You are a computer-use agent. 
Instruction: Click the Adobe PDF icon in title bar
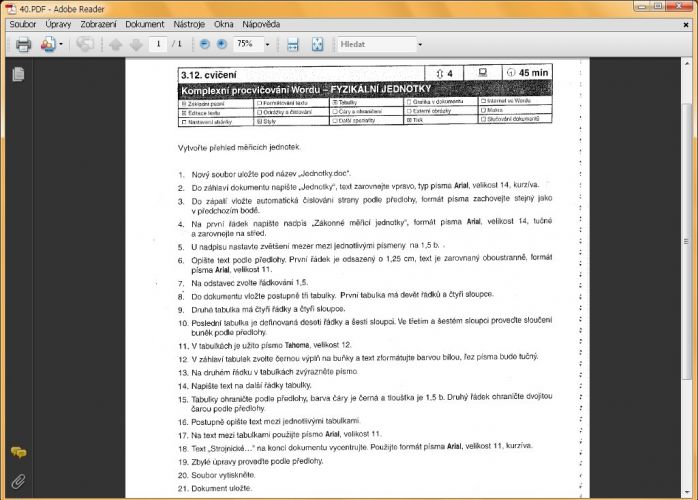click(x=11, y=8)
